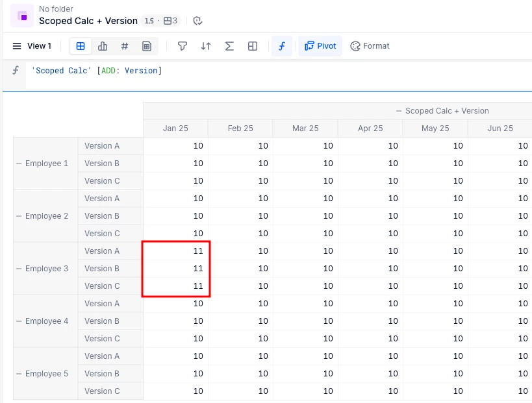Switch to the bar chart view
The width and height of the screenshot is (532, 403).
coord(103,46)
